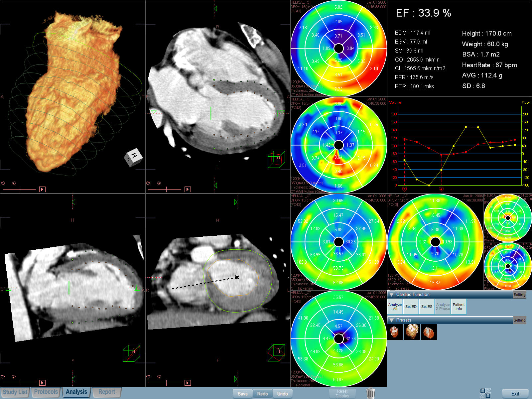The height and width of the screenshot is (399, 532).
Task: Click the left green triangle marker in the four-chamber view
Action: click(x=153, y=112)
